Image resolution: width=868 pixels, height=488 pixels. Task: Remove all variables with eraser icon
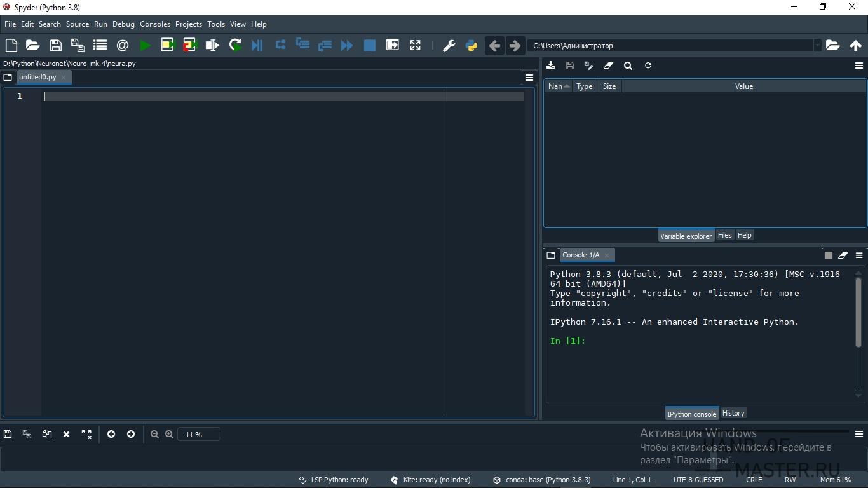[x=608, y=65]
